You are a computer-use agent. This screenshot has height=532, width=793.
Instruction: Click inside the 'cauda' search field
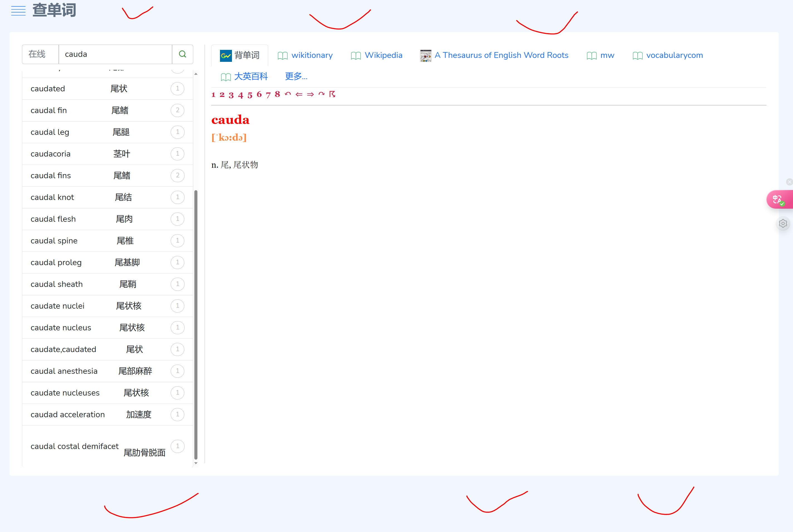coord(115,54)
